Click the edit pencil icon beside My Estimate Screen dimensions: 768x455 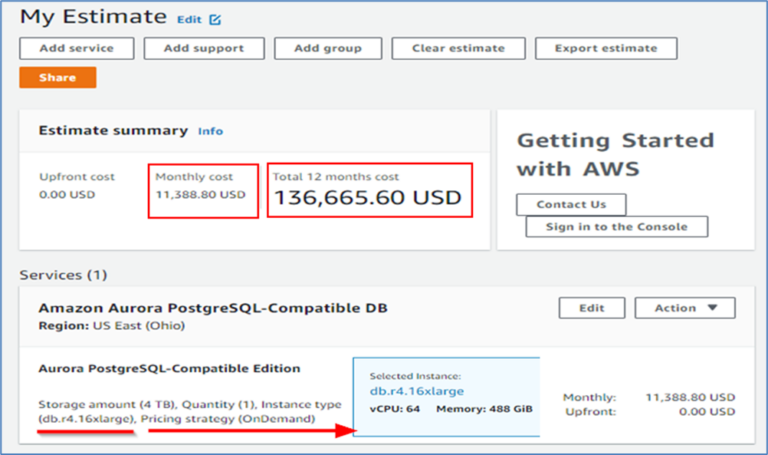(216, 19)
